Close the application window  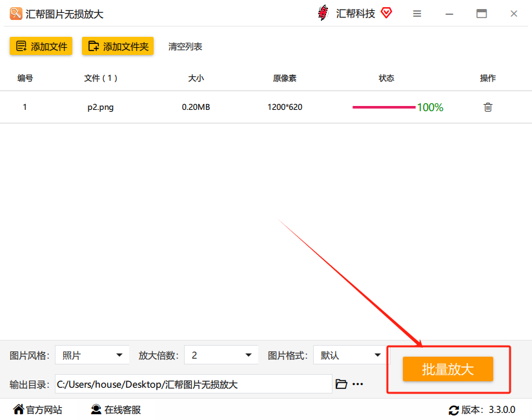click(514, 14)
